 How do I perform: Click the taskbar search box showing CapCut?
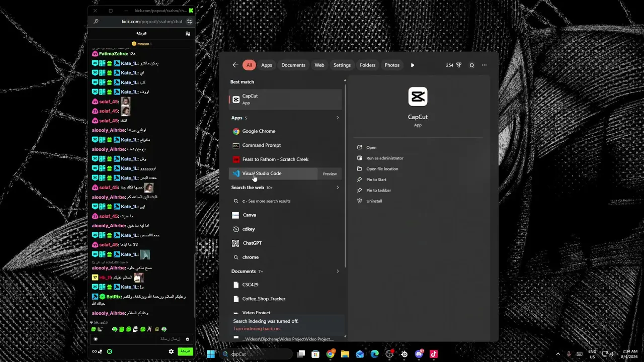(x=256, y=354)
